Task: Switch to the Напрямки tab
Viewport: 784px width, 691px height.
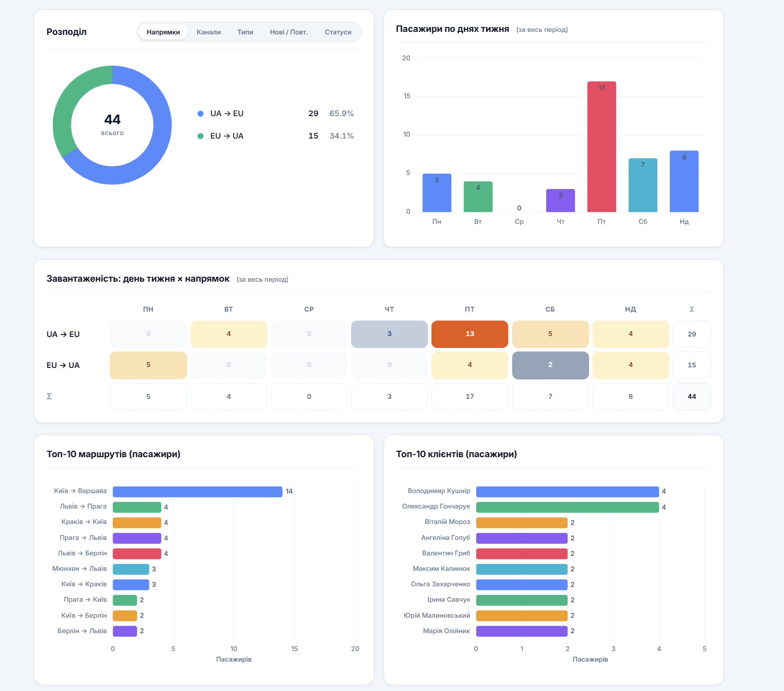Action: tap(163, 32)
